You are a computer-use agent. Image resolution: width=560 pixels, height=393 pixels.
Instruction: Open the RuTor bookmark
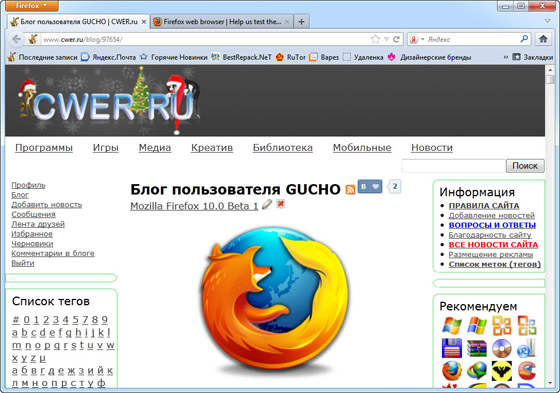coord(291,57)
